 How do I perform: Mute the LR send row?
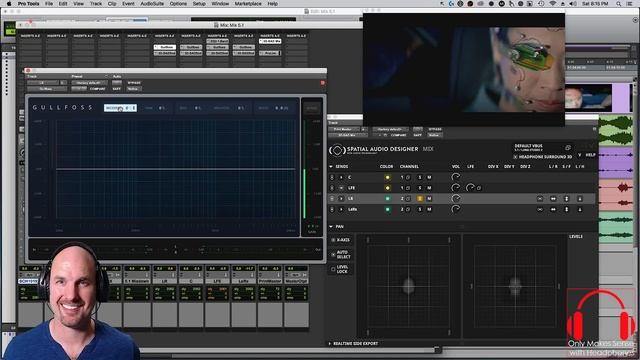[x=429, y=199]
